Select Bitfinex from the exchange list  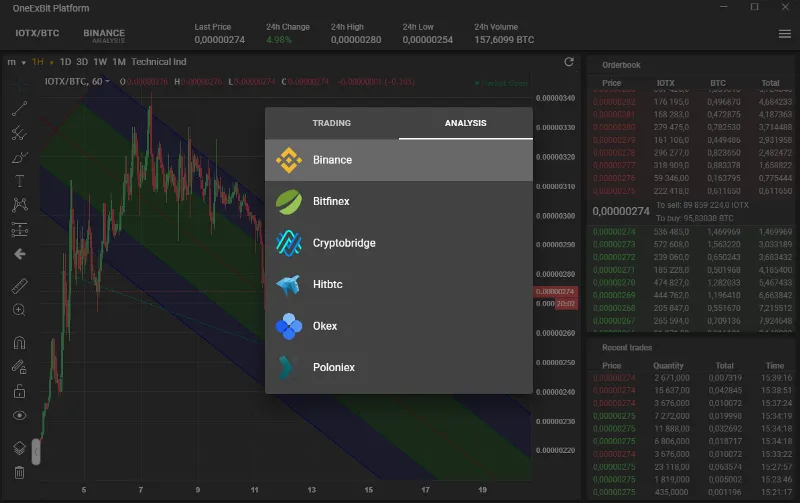[x=399, y=202]
